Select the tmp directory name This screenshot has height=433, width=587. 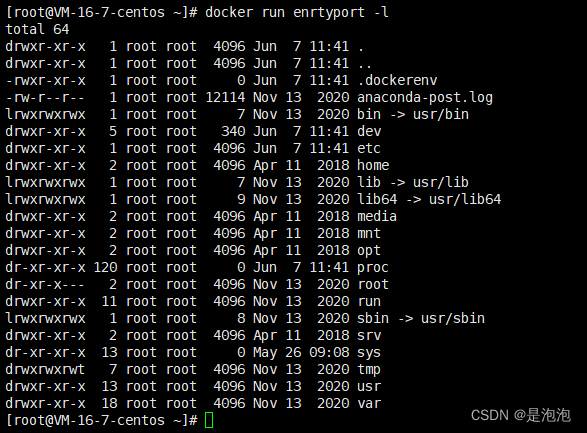(369, 369)
